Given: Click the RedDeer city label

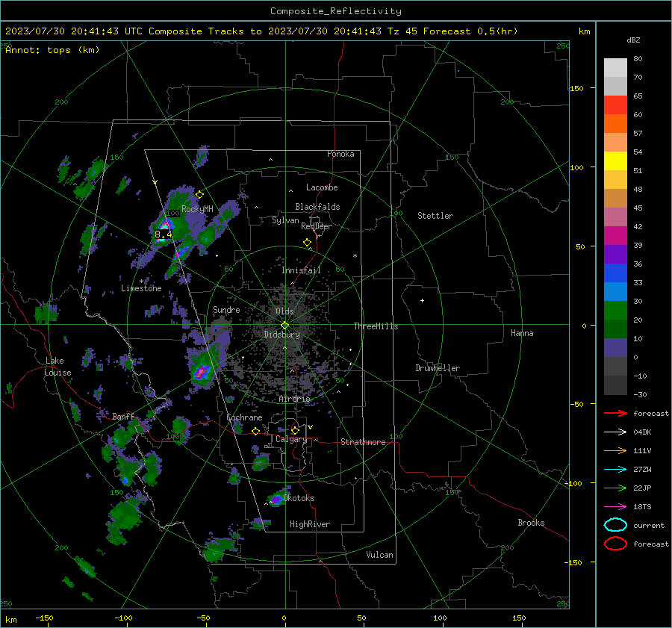Looking at the screenshot, I should 317,226.
